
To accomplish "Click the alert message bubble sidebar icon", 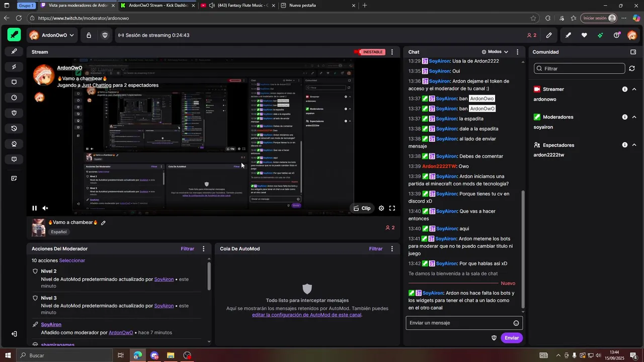I will (14, 159).
